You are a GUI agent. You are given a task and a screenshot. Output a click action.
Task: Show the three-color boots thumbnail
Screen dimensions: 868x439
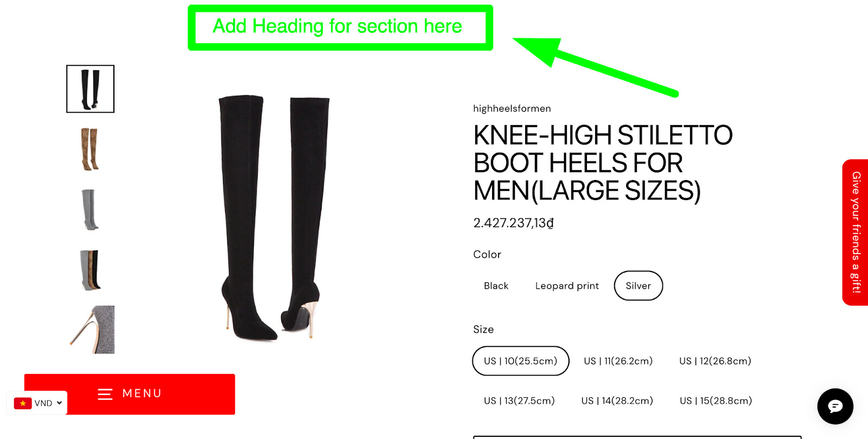click(91, 269)
